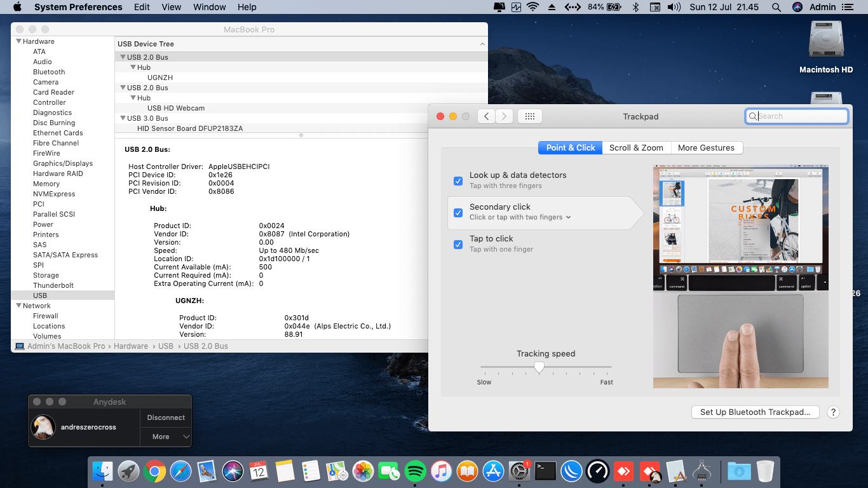868x488 pixels.
Task: Open the More Gestures tab
Action: [x=706, y=148]
